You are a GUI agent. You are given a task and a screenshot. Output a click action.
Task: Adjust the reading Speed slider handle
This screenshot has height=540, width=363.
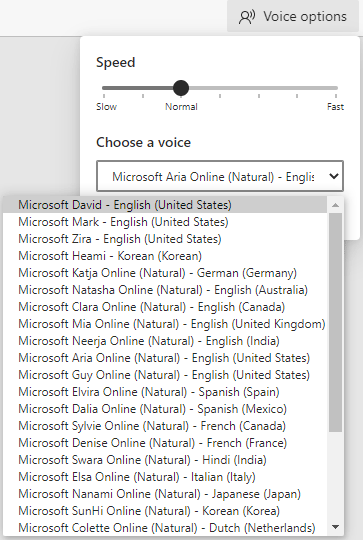tap(180, 88)
